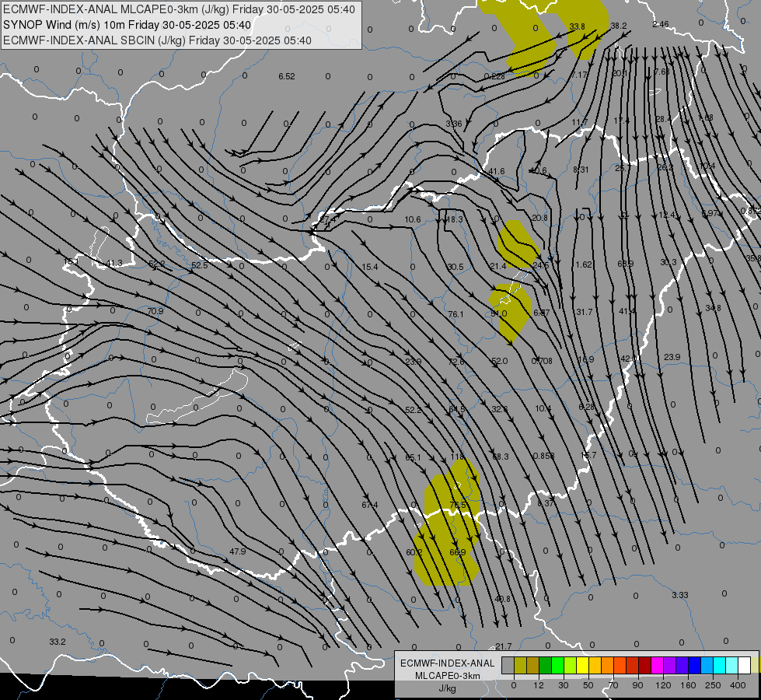The width and height of the screenshot is (761, 700).
Task: Click the map value 52.5
Action: point(200,265)
